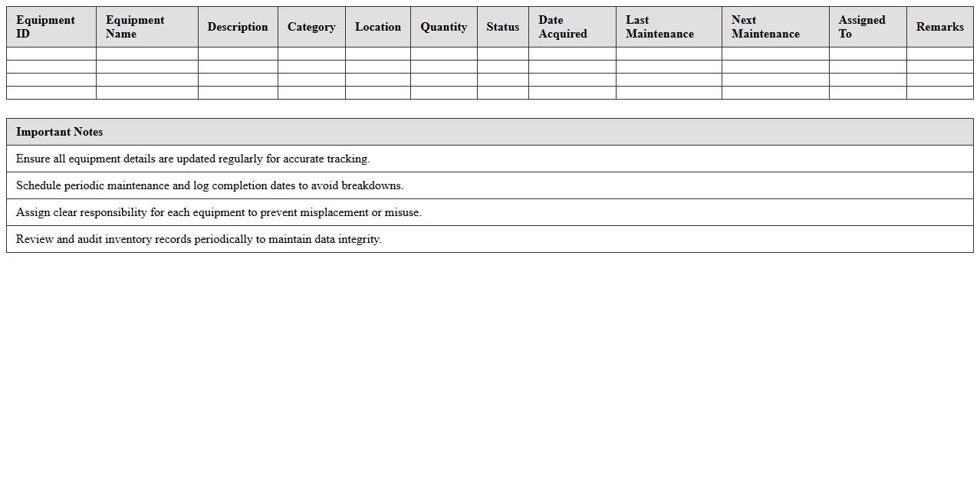Click the note about assigning clear responsibility

coord(219,212)
